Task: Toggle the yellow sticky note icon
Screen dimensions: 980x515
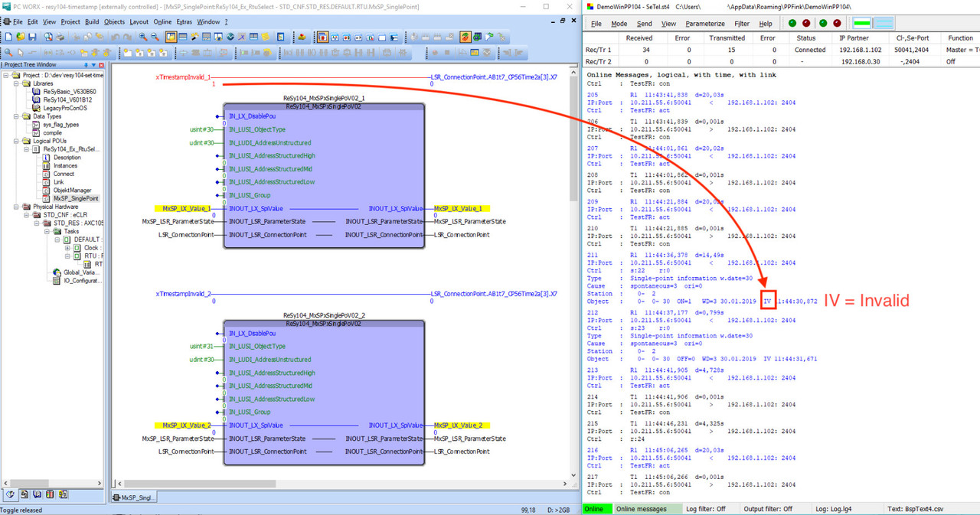Action: point(266,37)
